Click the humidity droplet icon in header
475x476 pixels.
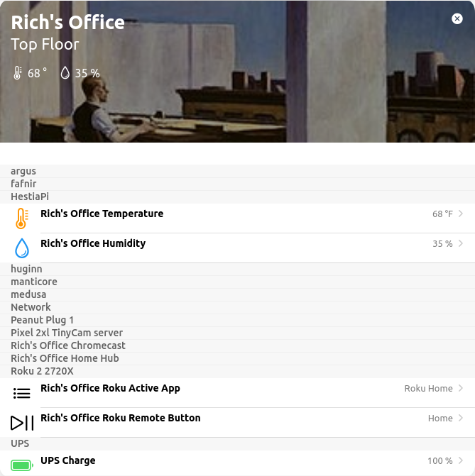65,73
